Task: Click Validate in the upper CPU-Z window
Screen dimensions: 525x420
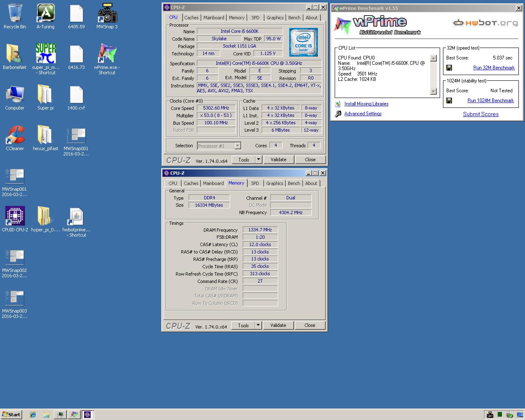Action: coord(278,160)
